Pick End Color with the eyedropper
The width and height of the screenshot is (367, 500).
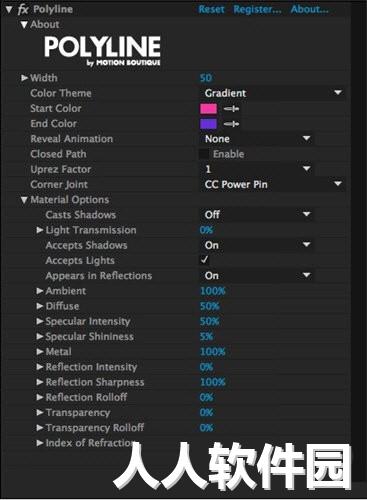231,124
